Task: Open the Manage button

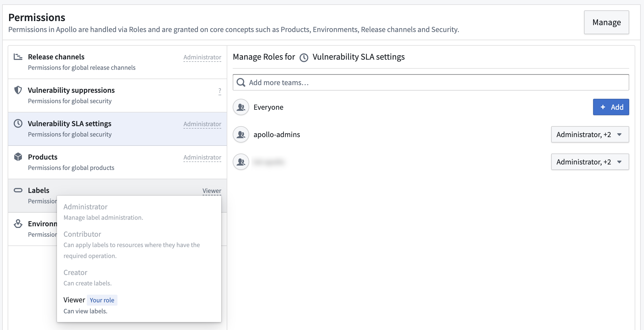Action: click(606, 22)
